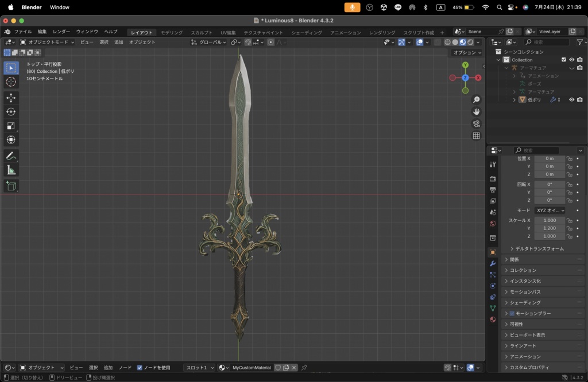Hide the 低ポリ object with the eye toggle
Screen dimensions: 588x382
pyautogui.click(x=571, y=99)
